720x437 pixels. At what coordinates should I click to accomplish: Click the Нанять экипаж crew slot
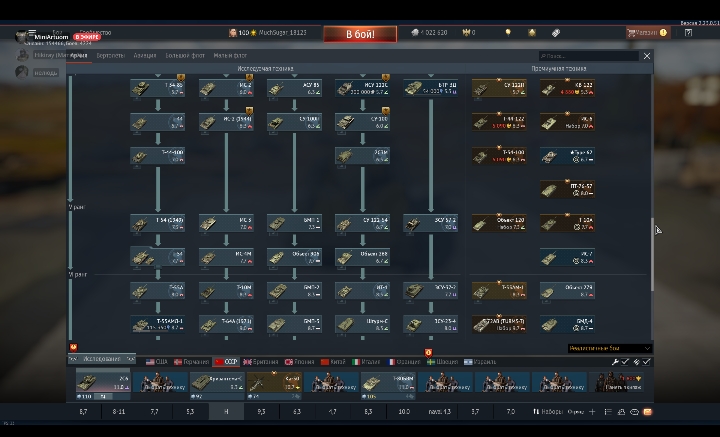click(618, 382)
